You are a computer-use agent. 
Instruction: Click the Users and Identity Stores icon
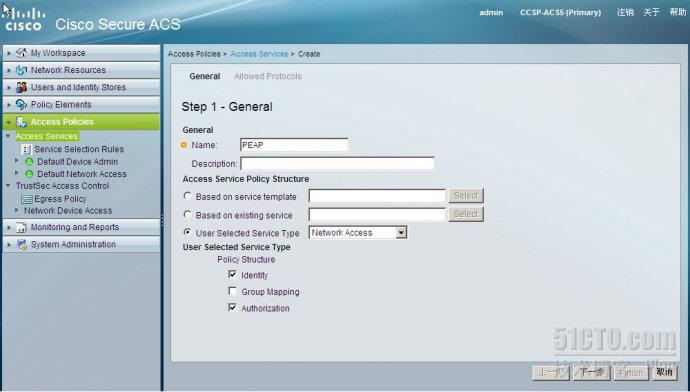[x=21, y=87]
